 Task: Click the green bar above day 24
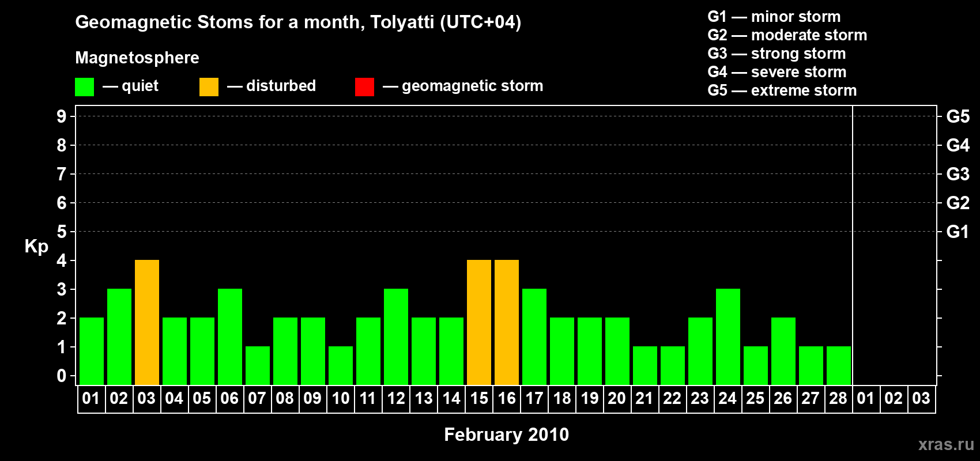point(728,337)
